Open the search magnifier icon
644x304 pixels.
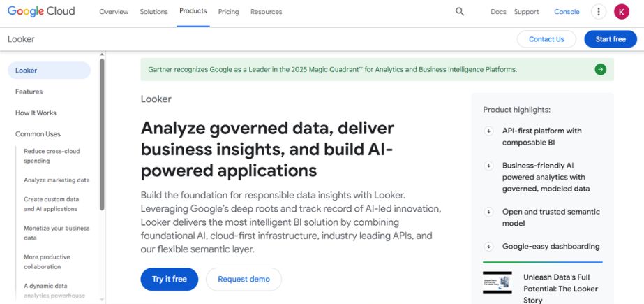pyautogui.click(x=460, y=11)
